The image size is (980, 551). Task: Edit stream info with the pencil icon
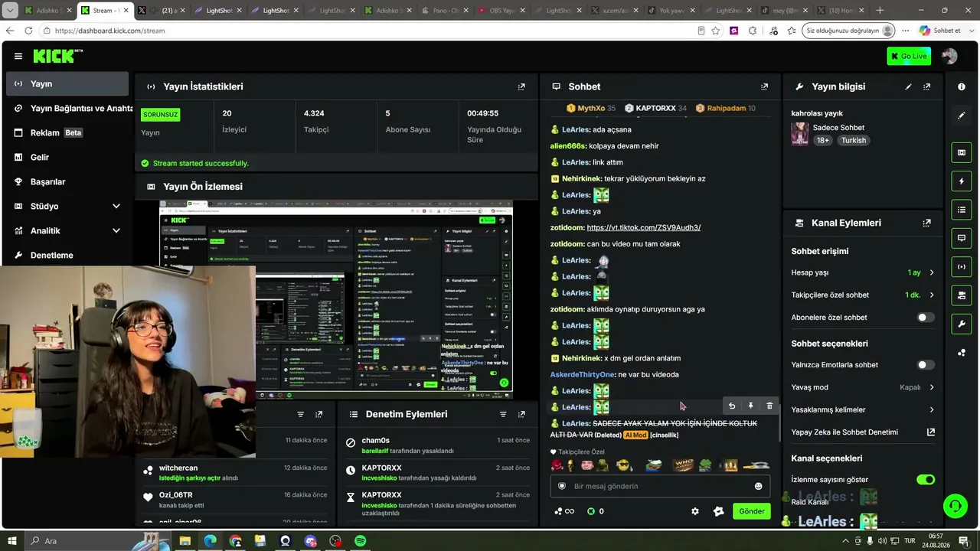click(x=909, y=86)
